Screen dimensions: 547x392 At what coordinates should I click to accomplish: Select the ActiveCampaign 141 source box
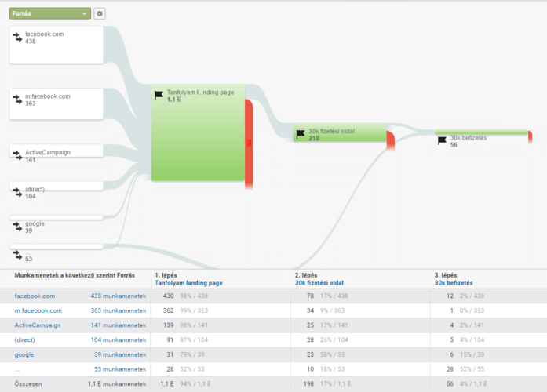(57, 151)
